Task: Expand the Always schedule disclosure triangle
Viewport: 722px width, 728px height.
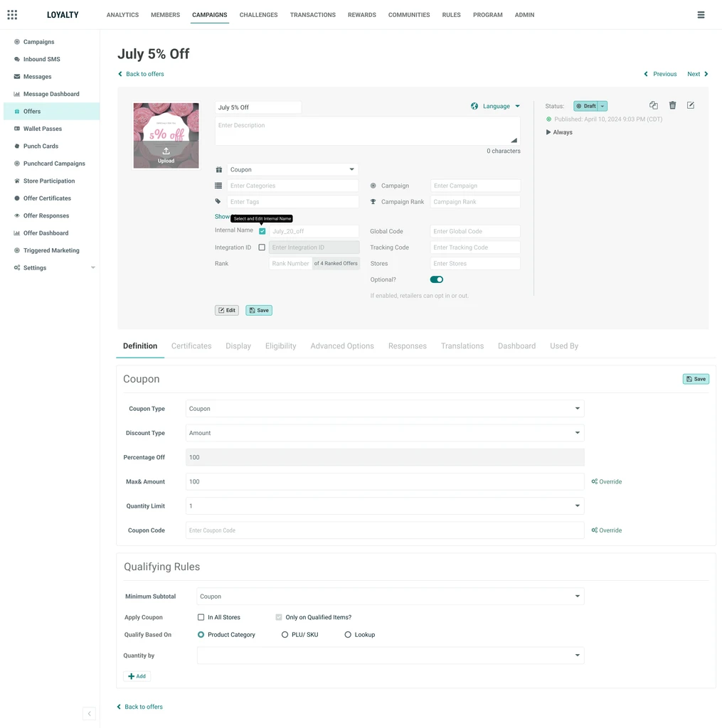Action: pyautogui.click(x=548, y=132)
